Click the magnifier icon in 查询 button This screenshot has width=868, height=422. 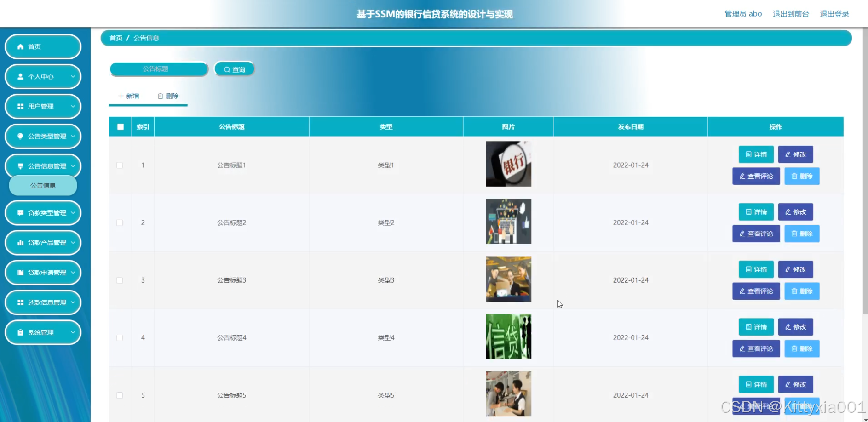click(x=227, y=70)
